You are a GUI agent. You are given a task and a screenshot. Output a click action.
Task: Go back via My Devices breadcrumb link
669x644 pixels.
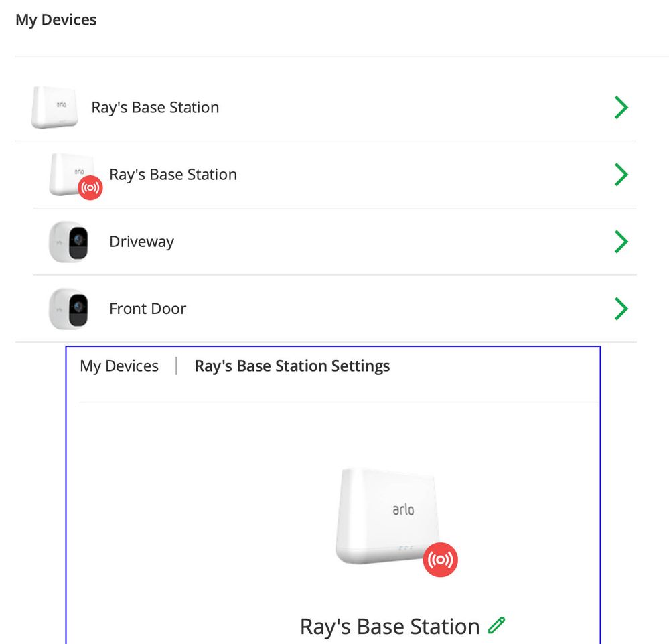(x=119, y=366)
